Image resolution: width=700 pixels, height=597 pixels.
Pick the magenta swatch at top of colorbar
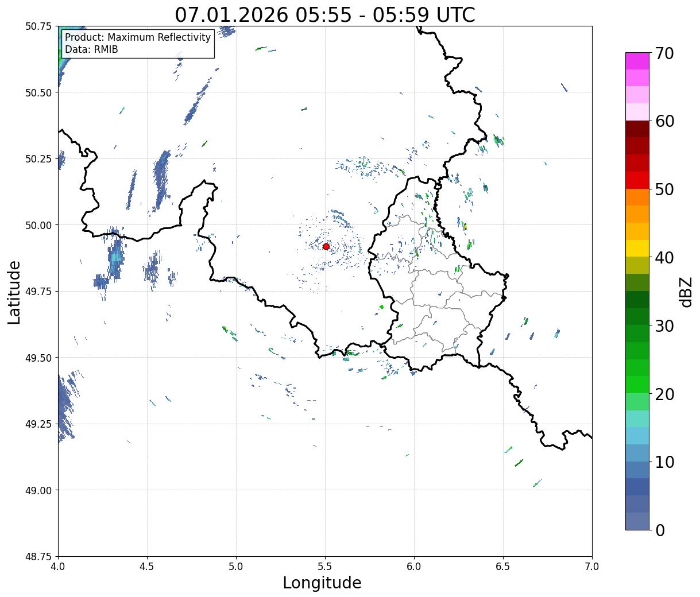click(x=637, y=61)
